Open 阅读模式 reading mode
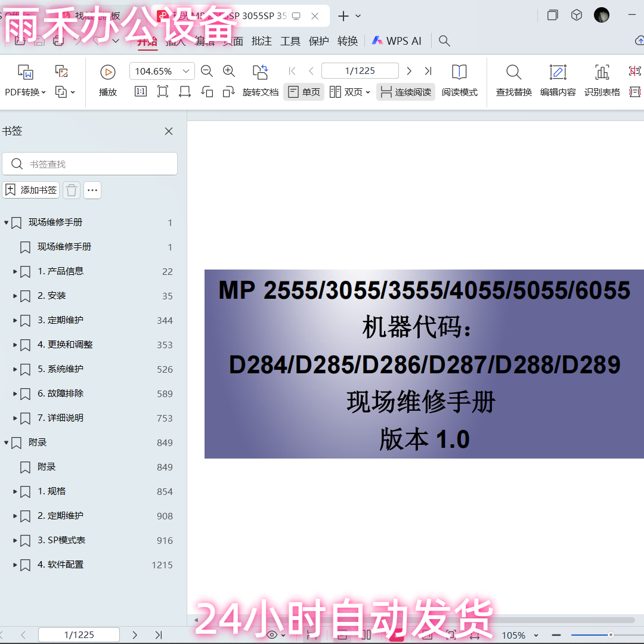644x644 pixels. click(x=460, y=80)
